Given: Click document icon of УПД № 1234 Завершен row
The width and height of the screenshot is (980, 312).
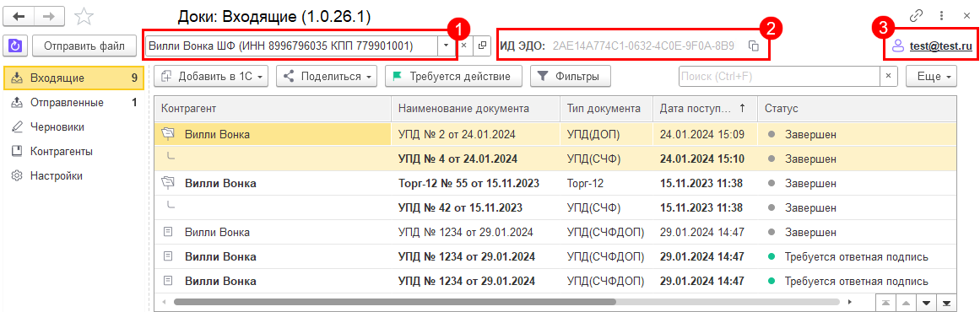Looking at the screenshot, I should point(167,232).
